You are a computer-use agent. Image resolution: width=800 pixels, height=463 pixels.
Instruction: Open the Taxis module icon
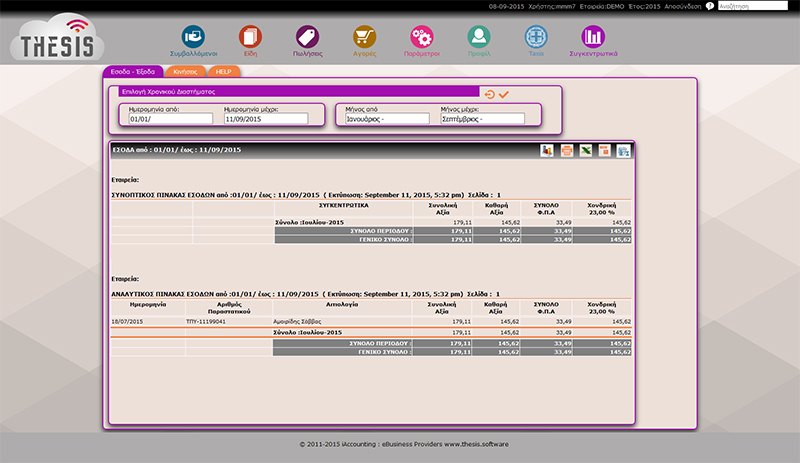pos(536,37)
